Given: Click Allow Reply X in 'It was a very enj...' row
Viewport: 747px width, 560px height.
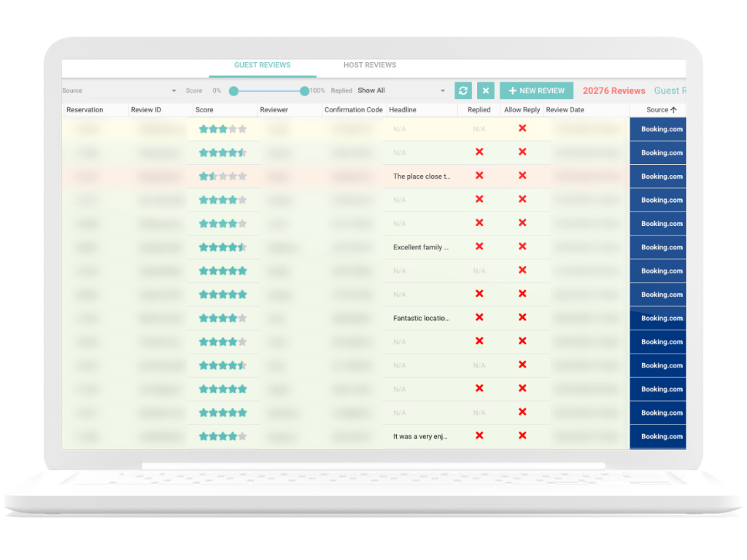Looking at the screenshot, I should tap(522, 436).
